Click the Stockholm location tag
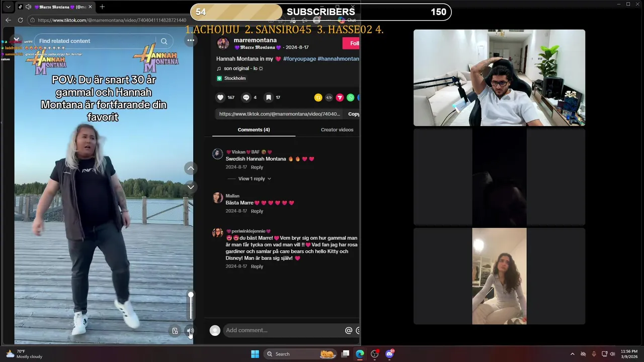Screen dimensions: 644x362 231,78
